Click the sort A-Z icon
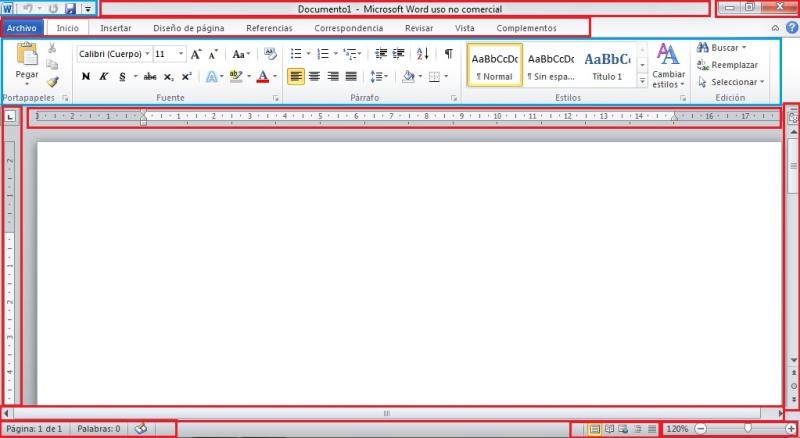The width and height of the screenshot is (800, 438). coord(423,53)
